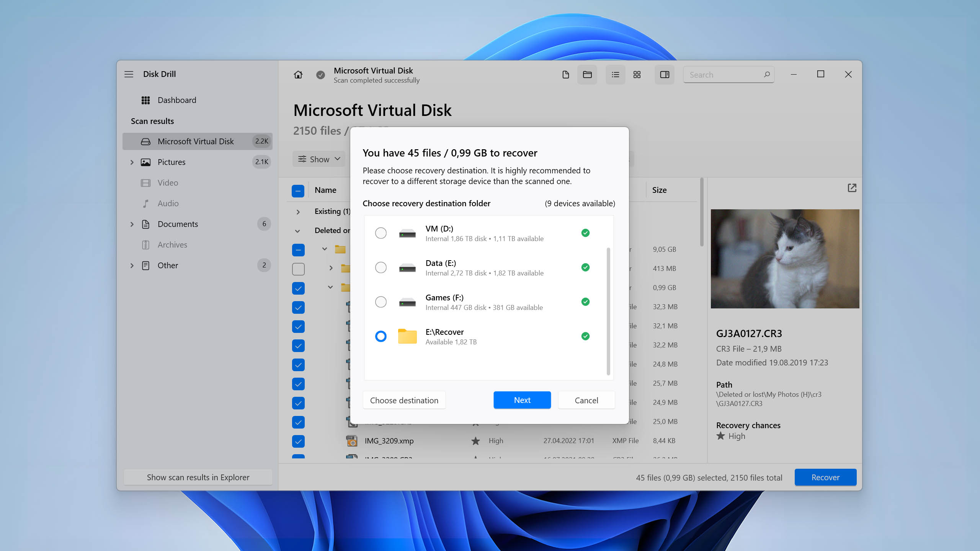Select the folder view icon

coord(587,74)
